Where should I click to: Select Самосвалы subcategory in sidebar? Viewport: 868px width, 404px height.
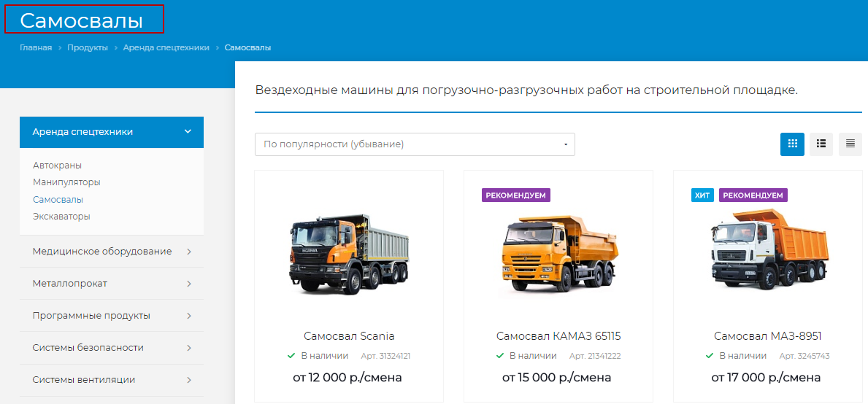(x=58, y=199)
